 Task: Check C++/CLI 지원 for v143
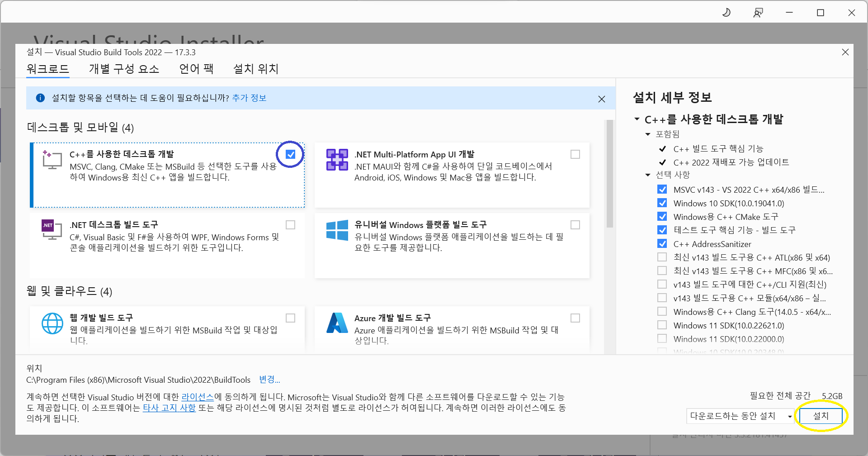[x=662, y=285]
